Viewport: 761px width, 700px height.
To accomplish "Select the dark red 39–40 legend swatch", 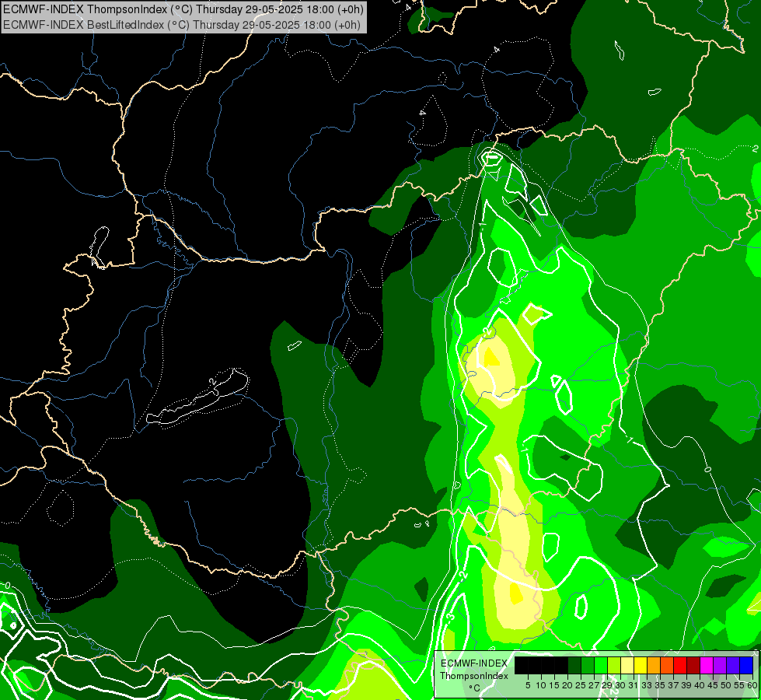I will coord(693,665).
